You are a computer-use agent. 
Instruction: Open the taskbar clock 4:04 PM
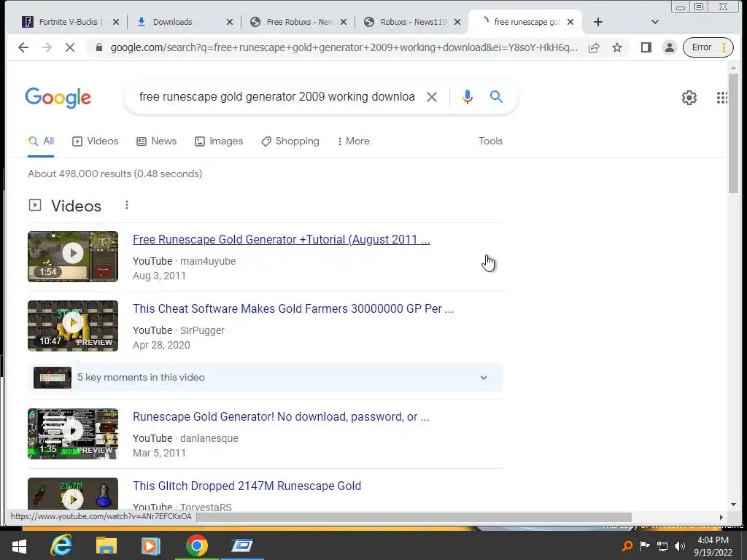coord(713,545)
